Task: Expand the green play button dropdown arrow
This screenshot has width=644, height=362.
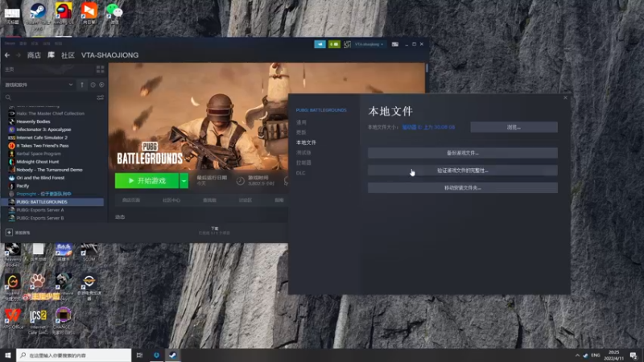Action: pos(184,181)
